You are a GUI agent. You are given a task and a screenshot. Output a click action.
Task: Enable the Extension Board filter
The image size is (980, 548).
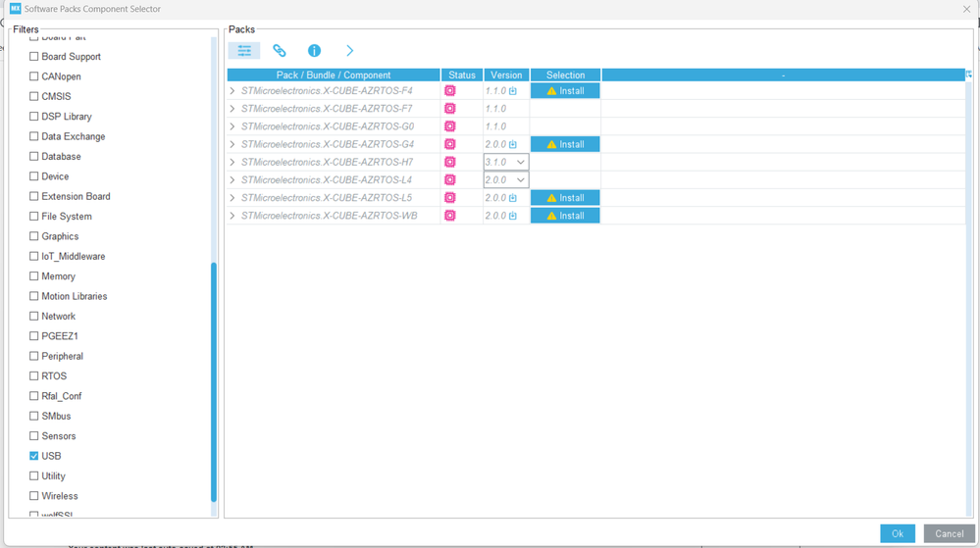(33, 196)
